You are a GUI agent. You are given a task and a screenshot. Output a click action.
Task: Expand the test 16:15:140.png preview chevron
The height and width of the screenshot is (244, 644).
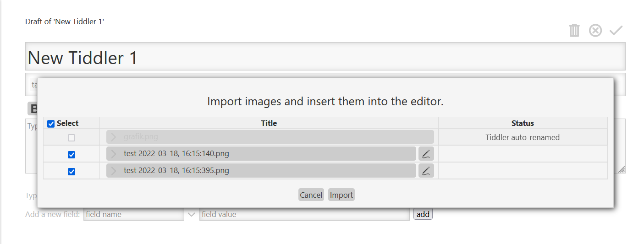(114, 154)
